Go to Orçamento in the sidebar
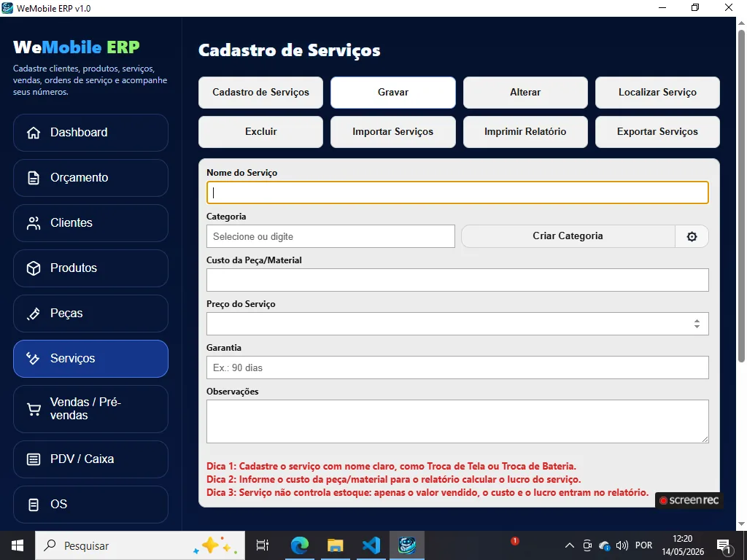Viewport: 747px width, 560px height. point(90,178)
